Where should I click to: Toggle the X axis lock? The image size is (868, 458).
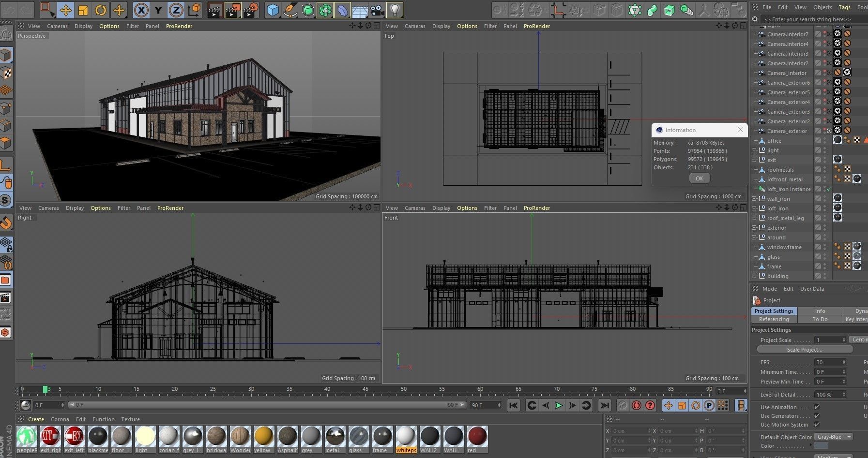pyautogui.click(x=141, y=10)
